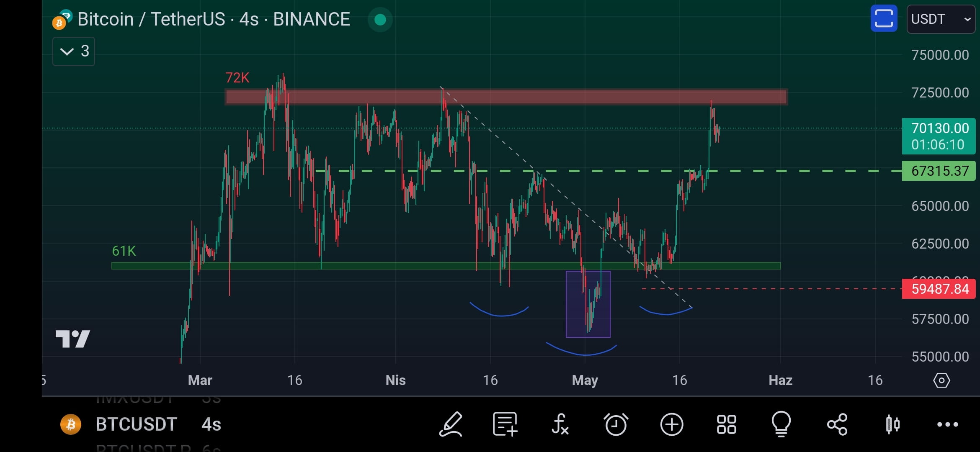Share the chart using the share icon
The image size is (980, 452).
[x=837, y=424]
